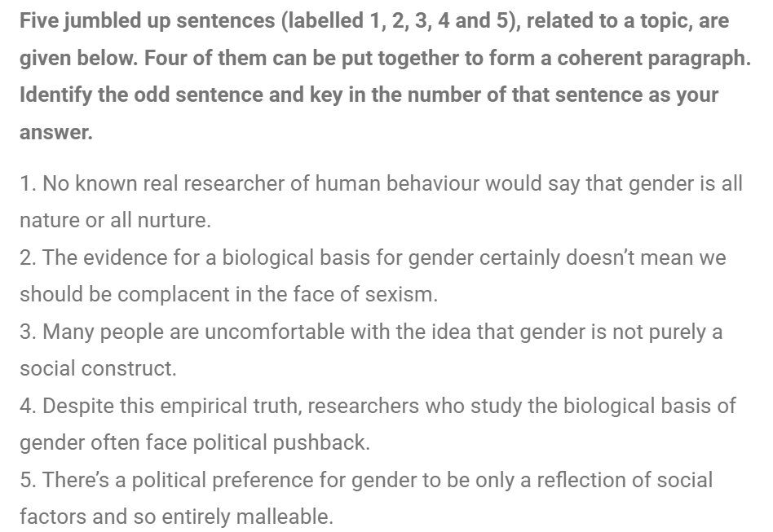This screenshot has height=532, width=773.
Task: Click the bold instruction paragraph at top
Action: [x=385, y=76]
